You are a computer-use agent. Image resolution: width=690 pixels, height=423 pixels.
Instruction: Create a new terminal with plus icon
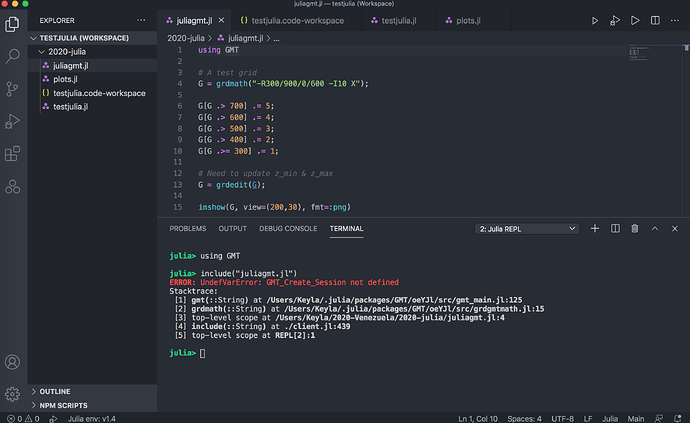tap(595, 228)
